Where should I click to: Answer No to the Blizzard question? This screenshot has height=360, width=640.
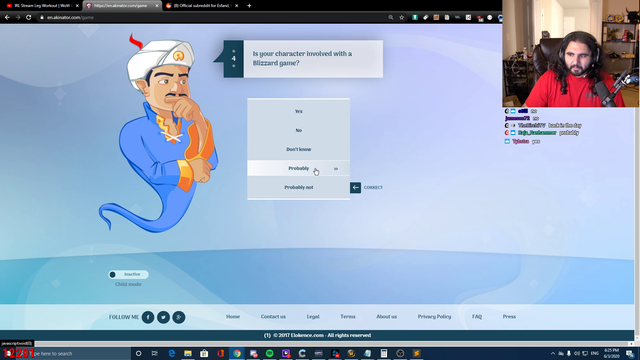click(298, 130)
